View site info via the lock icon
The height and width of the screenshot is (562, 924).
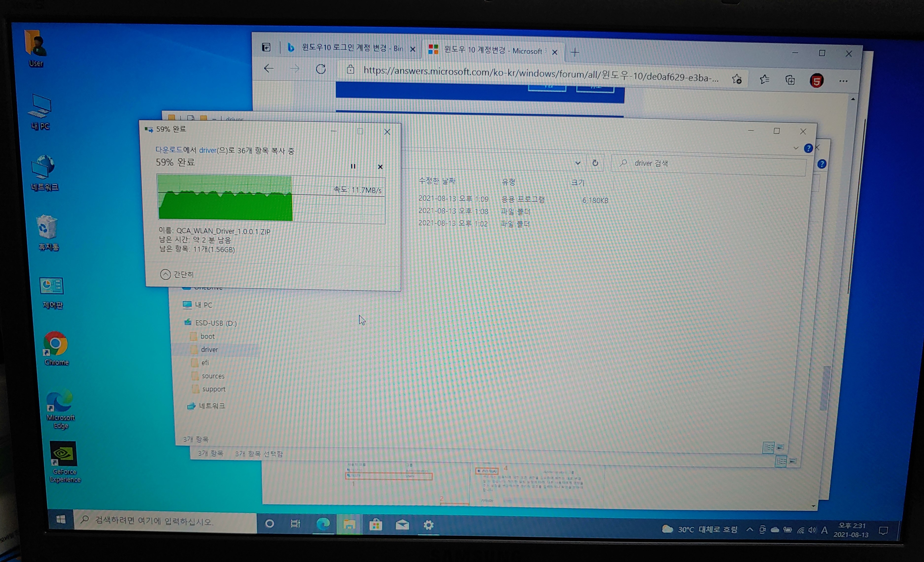point(350,69)
